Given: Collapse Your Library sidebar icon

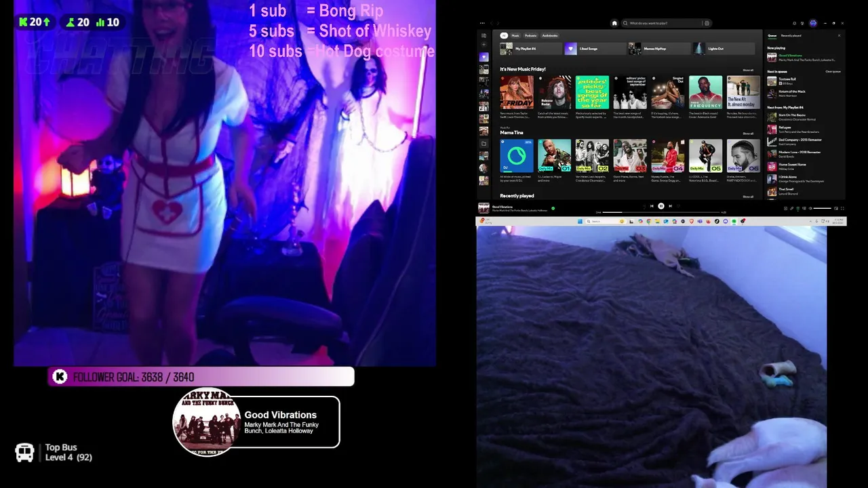Looking at the screenshot, I should click(484, 35).
